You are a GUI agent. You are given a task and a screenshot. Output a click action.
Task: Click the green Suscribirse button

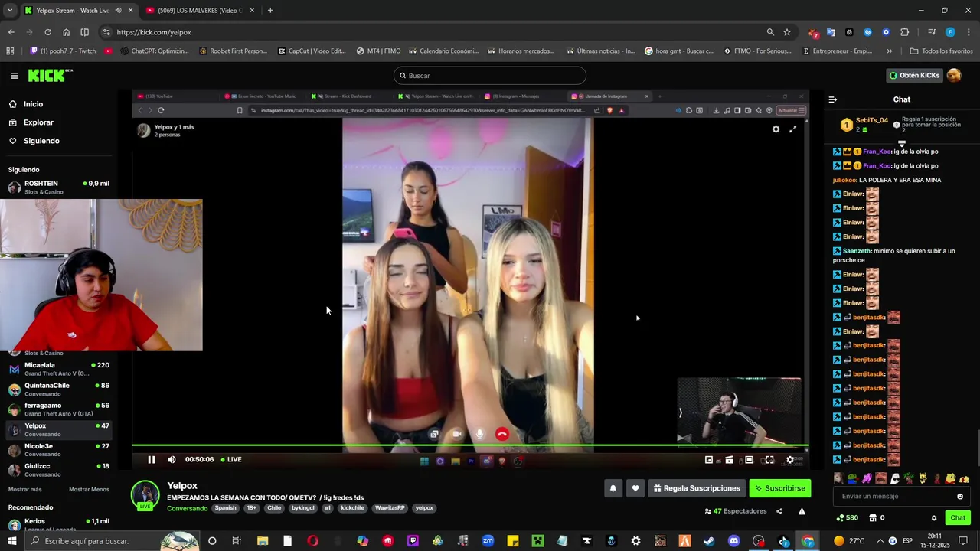coord(779,488)
